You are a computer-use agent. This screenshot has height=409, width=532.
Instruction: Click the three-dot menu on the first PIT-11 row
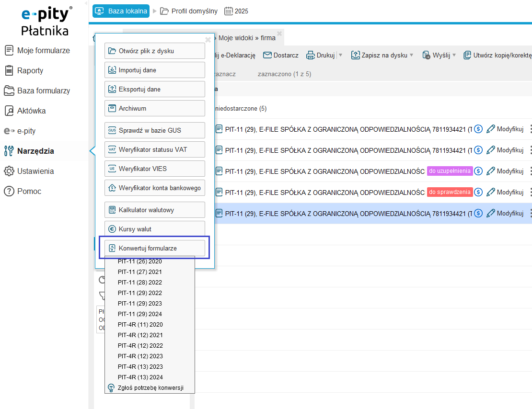(530, 129)
